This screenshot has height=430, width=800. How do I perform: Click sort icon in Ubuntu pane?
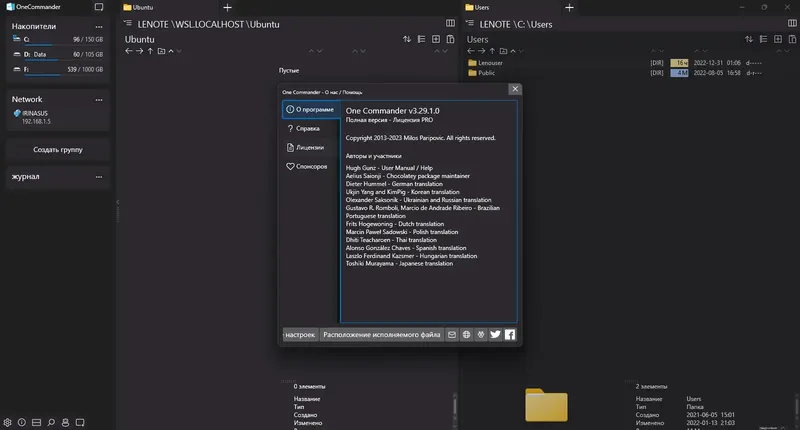click(x=407, y=39)
